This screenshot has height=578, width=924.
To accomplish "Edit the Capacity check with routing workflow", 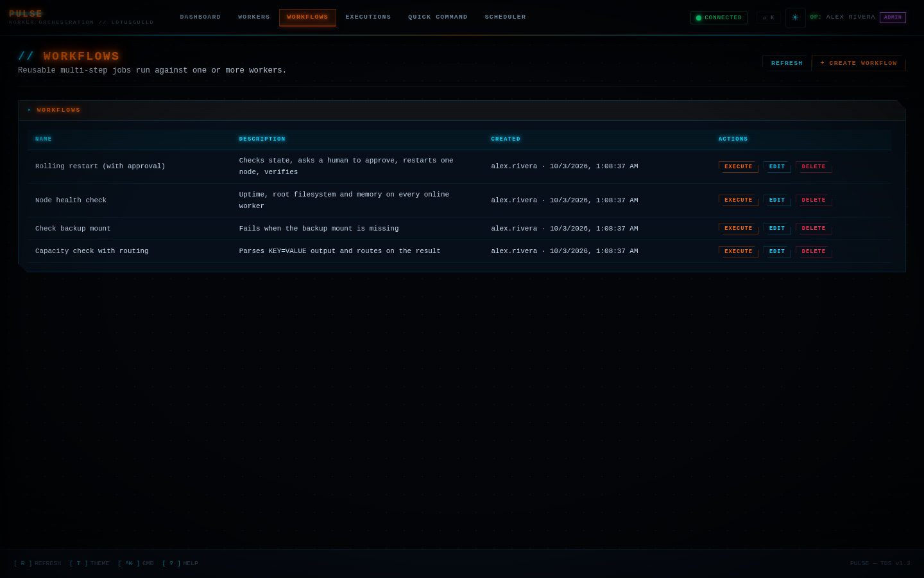I will tap(777, 252).
